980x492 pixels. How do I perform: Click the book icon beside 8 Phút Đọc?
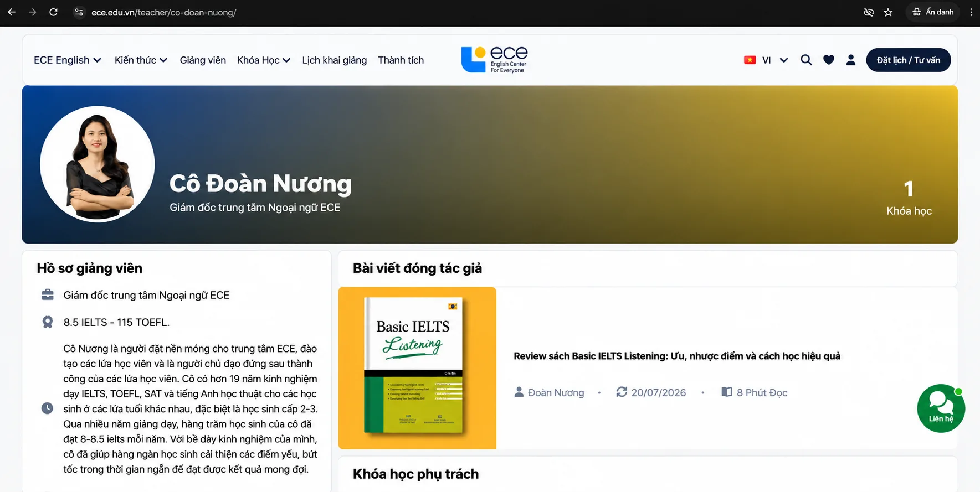coord(727,392)
